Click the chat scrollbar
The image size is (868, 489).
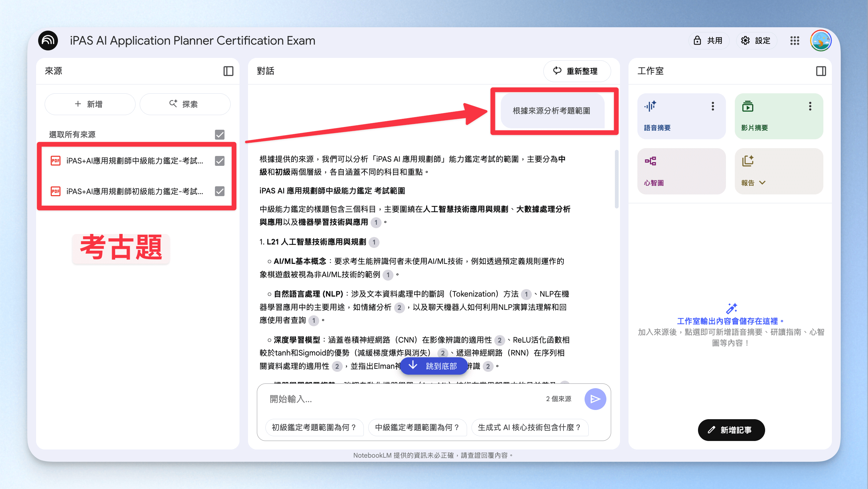tap(616, 179)
